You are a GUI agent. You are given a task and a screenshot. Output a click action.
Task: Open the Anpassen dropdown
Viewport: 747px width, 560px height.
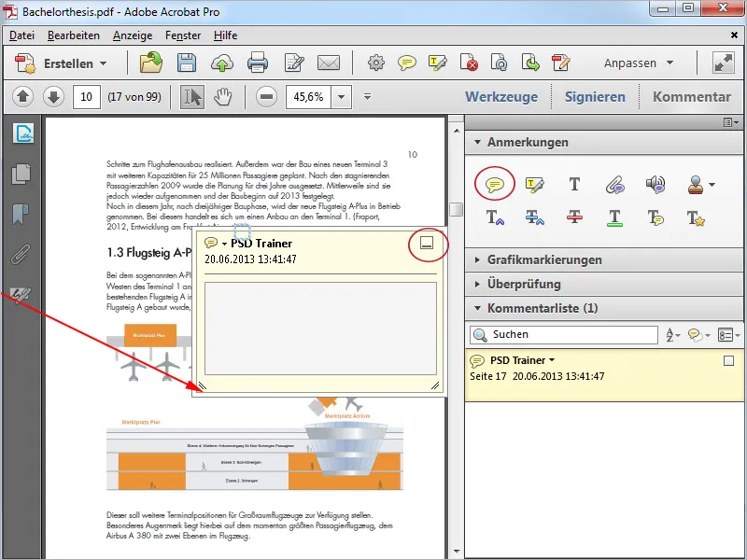click(639, 63)
